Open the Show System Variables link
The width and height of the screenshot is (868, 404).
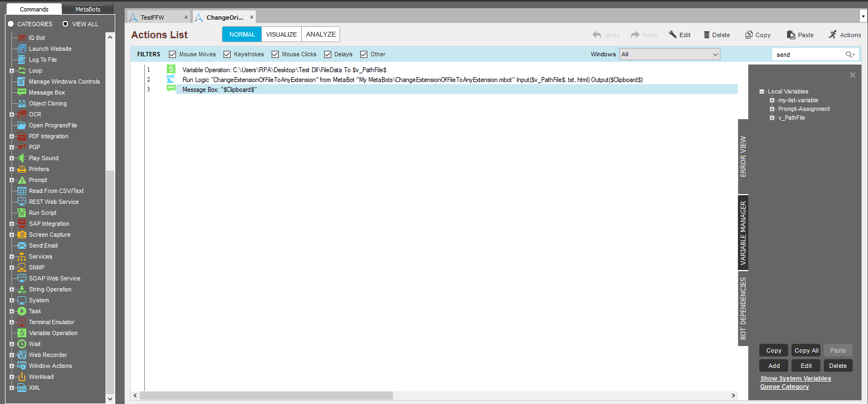795,378
